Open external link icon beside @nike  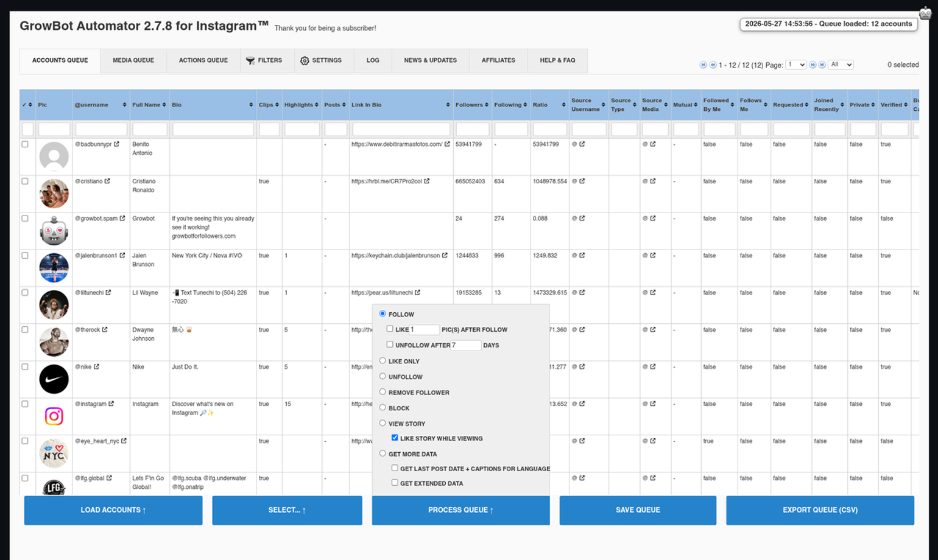(x=96, y=367)
